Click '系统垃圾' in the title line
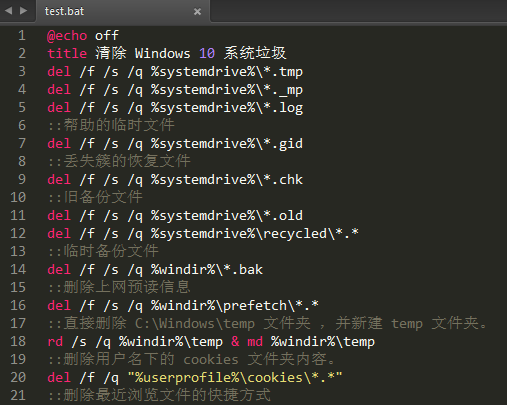This screenshot has height=405, width=507. (x=255, y=53)
